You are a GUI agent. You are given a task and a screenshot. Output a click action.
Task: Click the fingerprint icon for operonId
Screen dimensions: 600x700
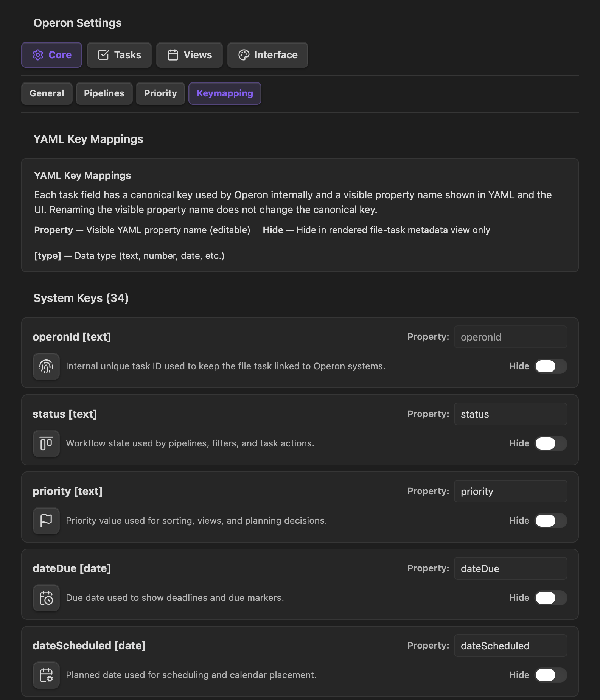coord(46,366)
